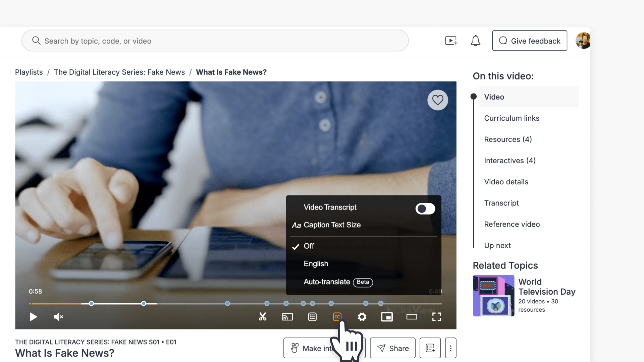Image resolution: width=644 pixels, height=362 pixels.
Task: Click the add video icon in header
Action: tap(451, 41)
